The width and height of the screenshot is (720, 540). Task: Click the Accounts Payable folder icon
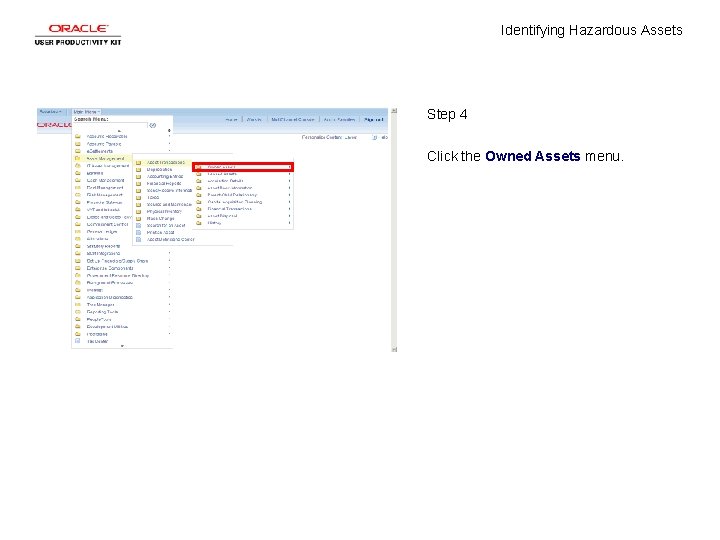tap(78, 144)
